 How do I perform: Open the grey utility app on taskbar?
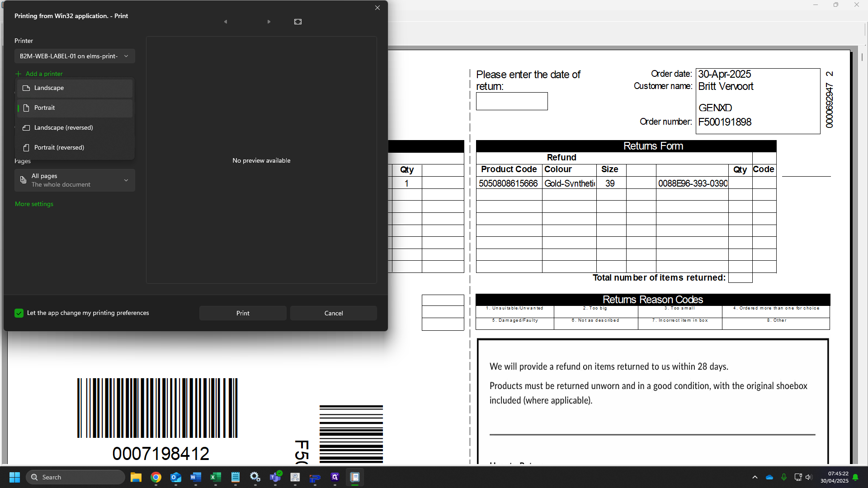[x=295, y=477]
